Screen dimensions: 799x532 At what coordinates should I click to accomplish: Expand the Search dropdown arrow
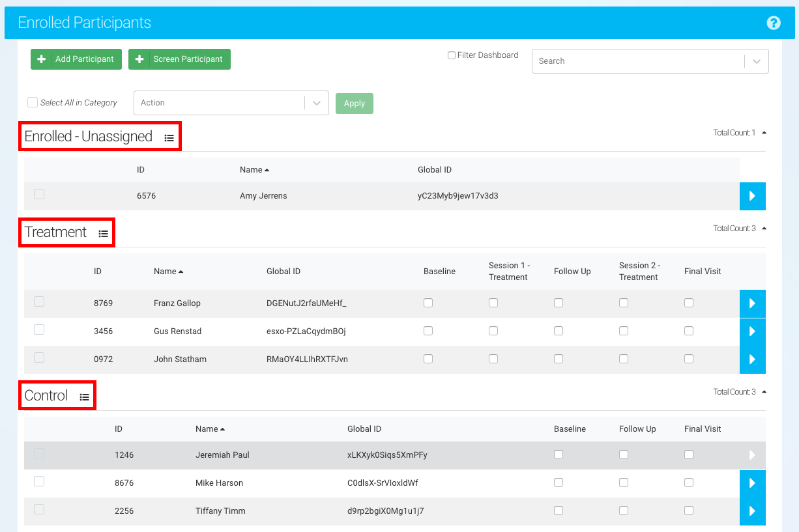click(756, 61)
